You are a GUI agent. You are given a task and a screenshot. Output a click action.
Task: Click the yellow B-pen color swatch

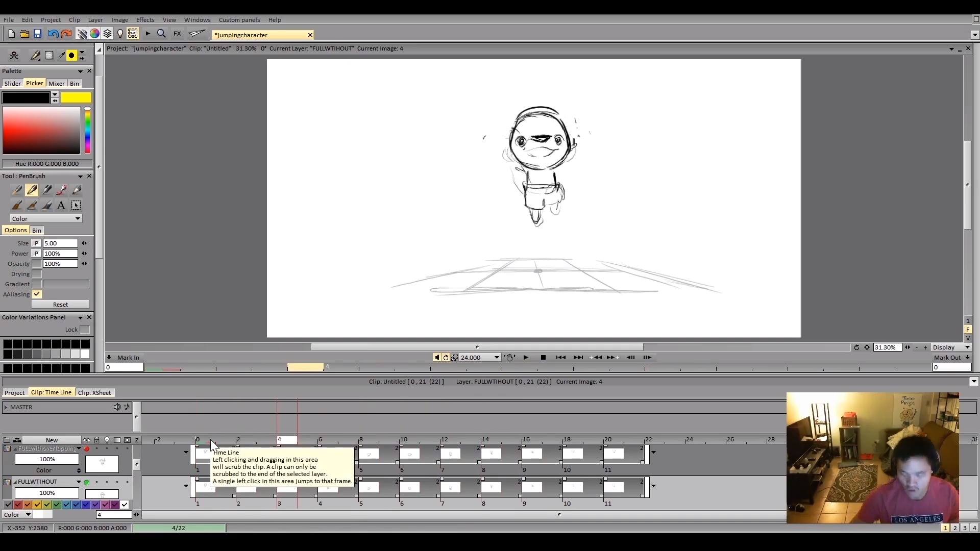click(76, 97)
